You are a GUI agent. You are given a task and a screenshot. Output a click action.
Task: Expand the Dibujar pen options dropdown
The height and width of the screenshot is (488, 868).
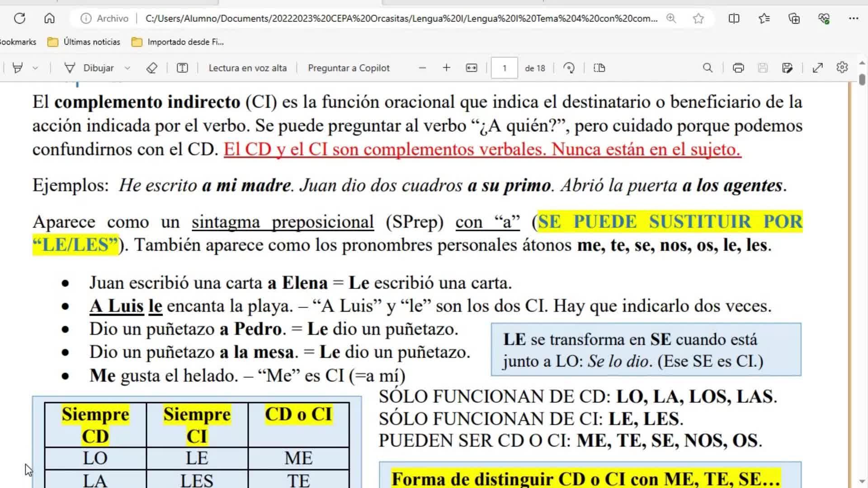coord(127,68)
